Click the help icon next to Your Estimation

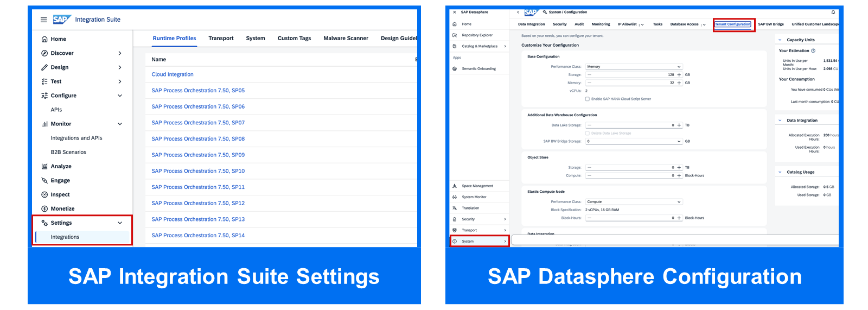(813, 50)
